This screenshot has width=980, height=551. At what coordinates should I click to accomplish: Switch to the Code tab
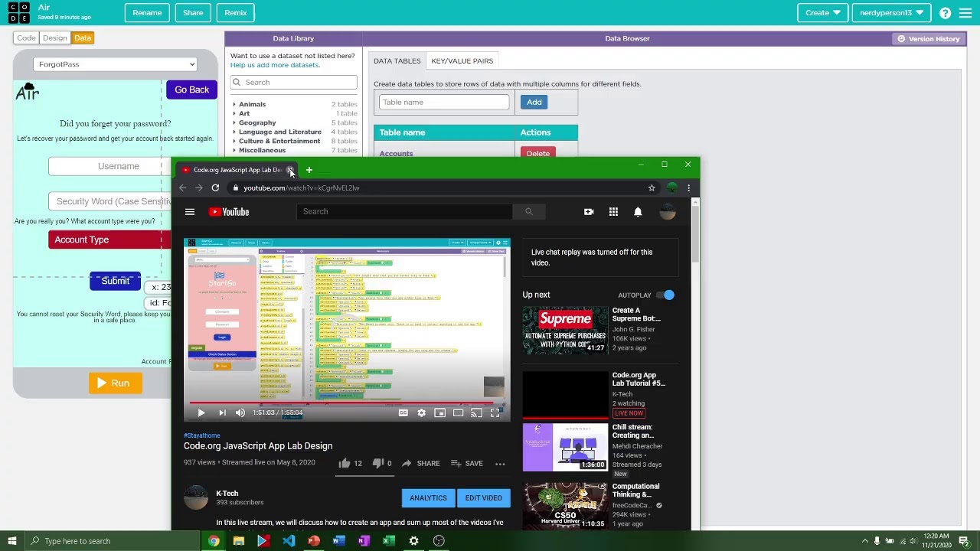pyautogui.click(x=26, y=38)
